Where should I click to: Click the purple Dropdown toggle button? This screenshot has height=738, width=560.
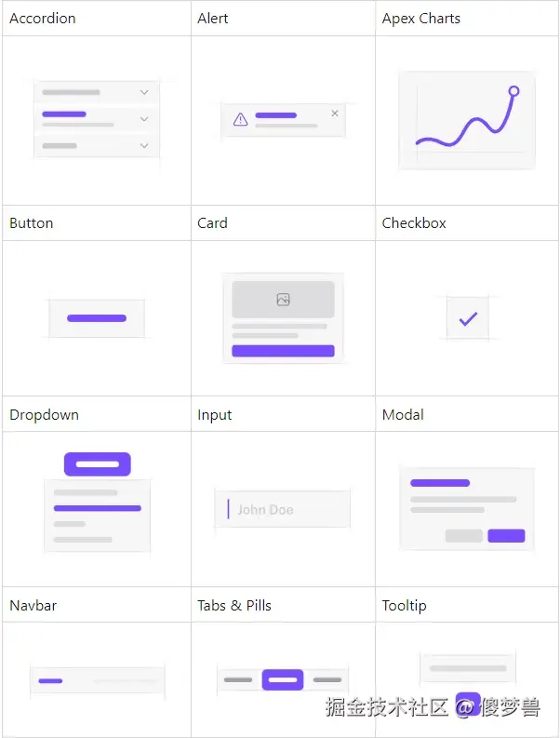point(97,463)
